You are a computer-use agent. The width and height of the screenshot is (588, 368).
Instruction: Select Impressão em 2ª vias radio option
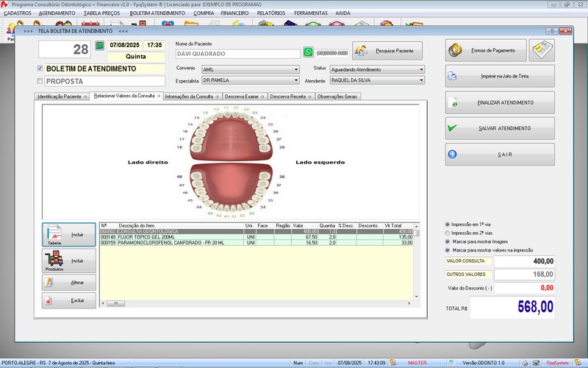click(x=448, y=233)
